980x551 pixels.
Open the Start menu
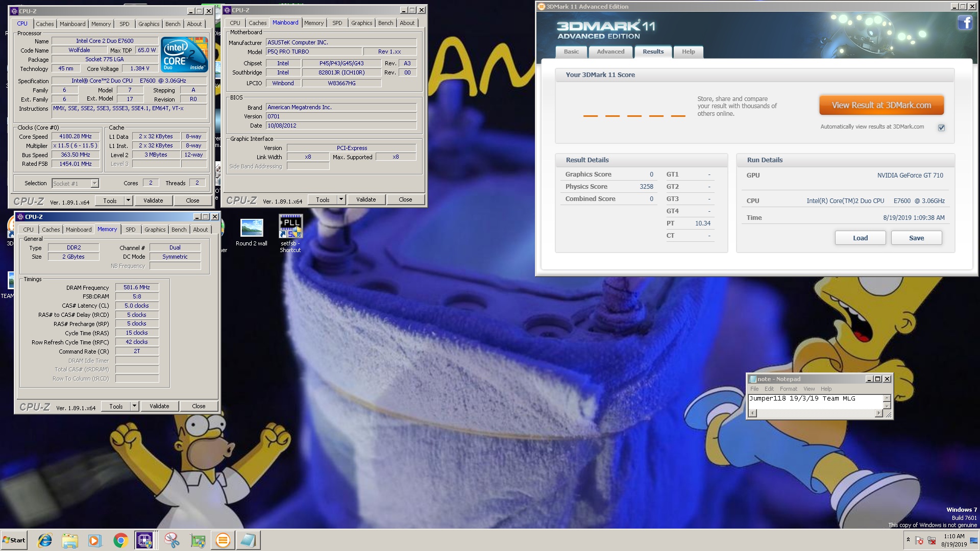[14, 540]
